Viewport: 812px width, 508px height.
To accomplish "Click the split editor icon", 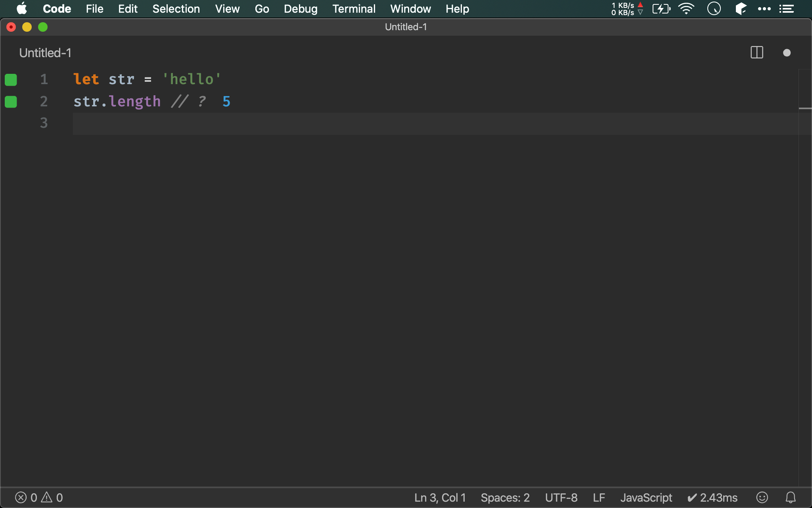I will (x=756, y=52).
